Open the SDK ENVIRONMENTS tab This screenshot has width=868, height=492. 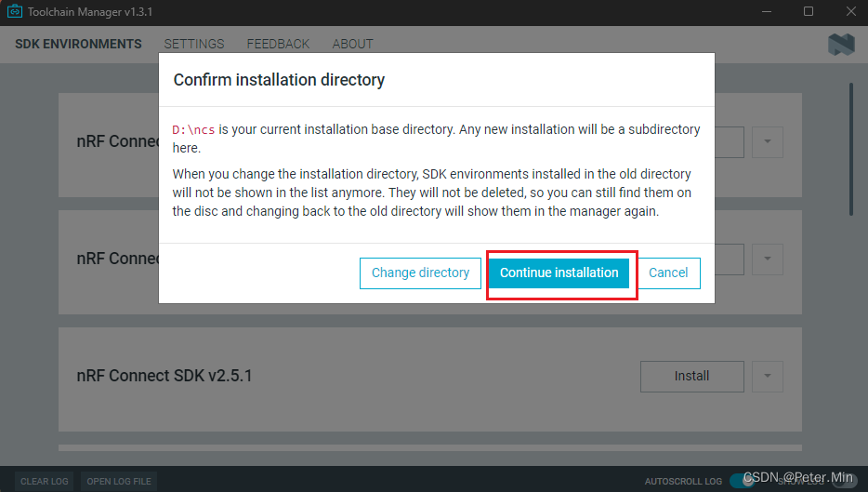click(78, 44)
